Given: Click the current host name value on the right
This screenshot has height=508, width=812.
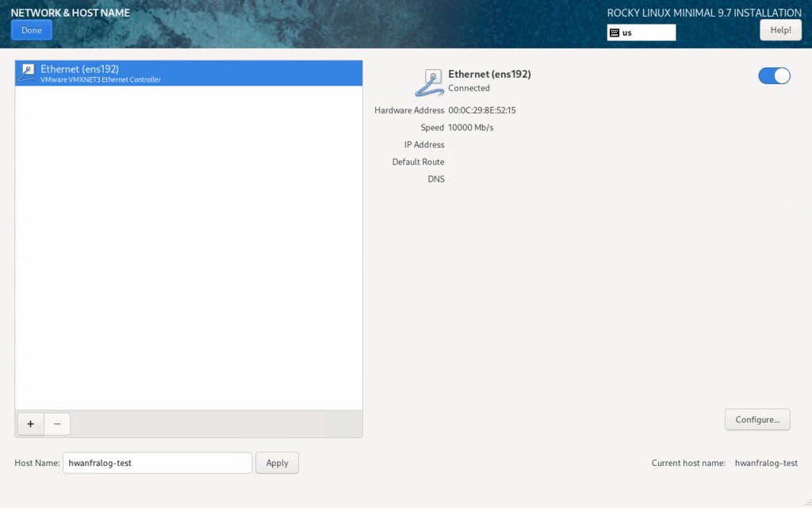Looking at the screenshot, I should tap(766, 463).
